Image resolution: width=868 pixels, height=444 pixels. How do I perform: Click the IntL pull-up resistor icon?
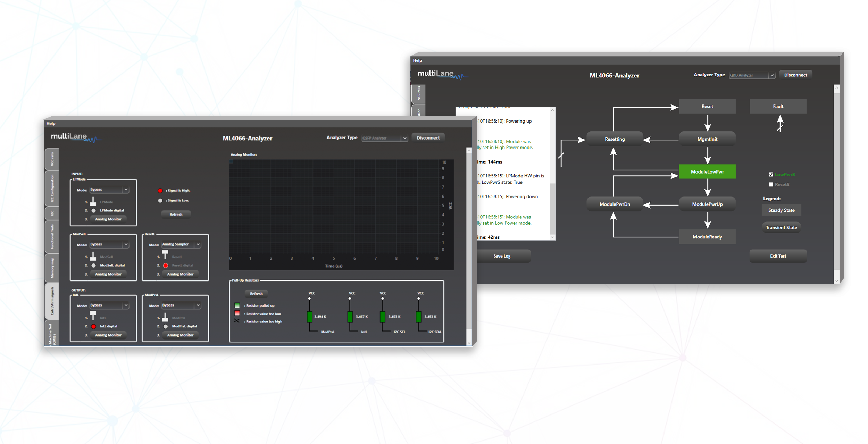350,317
